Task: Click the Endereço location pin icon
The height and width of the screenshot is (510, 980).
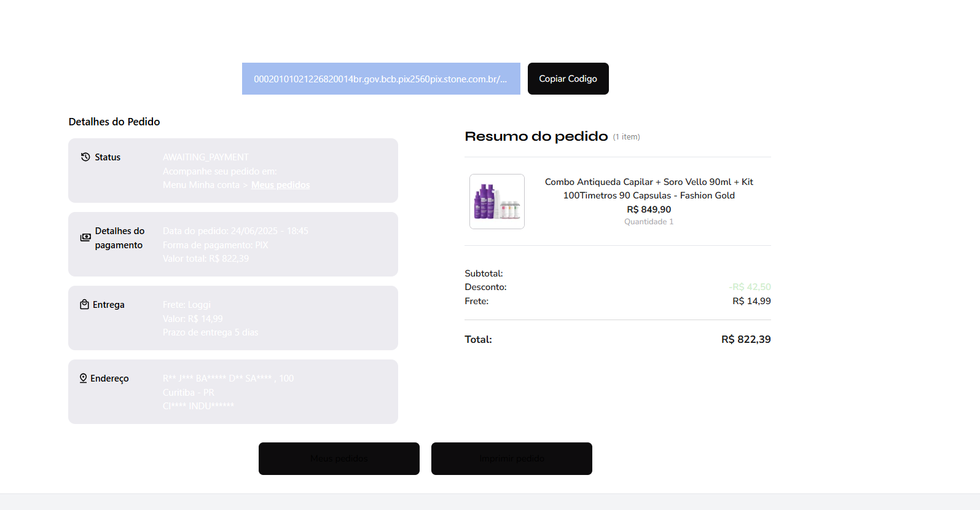Action: point(84,379)
